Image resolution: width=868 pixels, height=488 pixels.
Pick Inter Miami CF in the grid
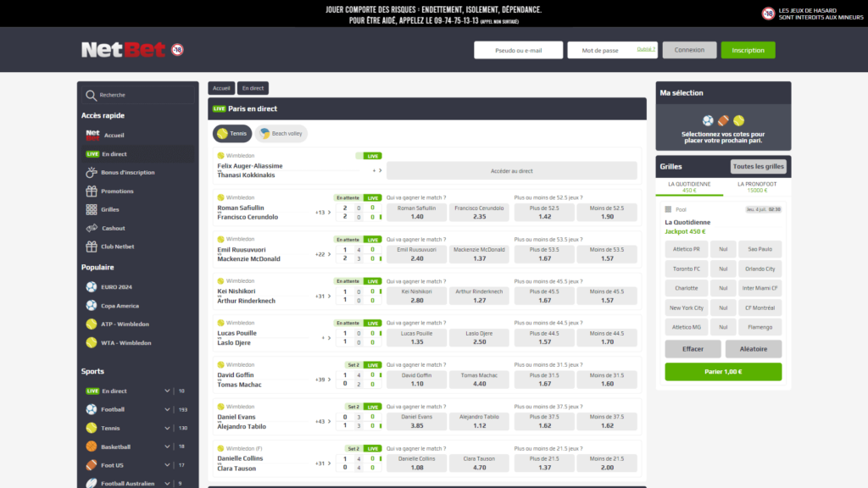tap(760, 288)
